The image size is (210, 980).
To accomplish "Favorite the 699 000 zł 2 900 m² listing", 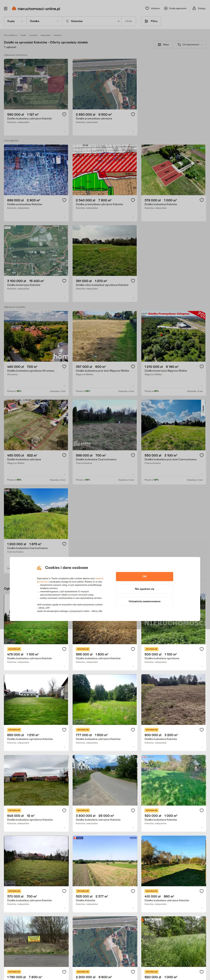I will 64,200.
